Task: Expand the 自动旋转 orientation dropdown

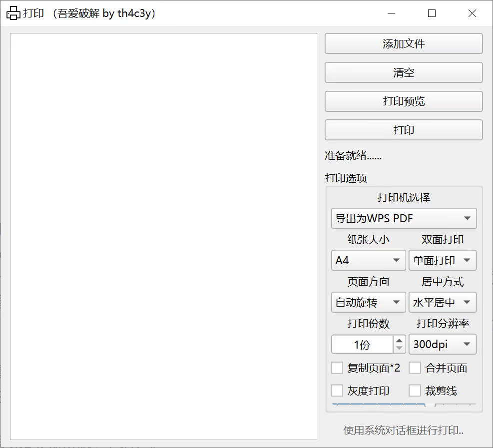Action: click(368, 302)
